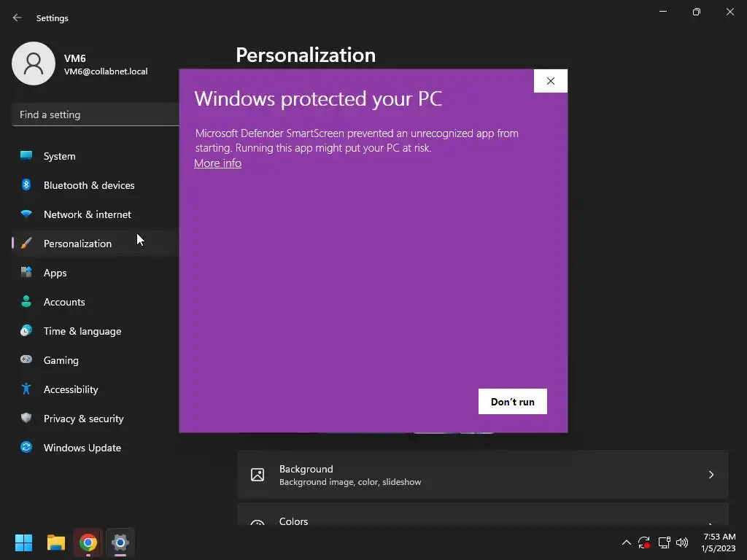The height and width of the screenshot is (560, 747).
Task: Click the Bluetooth icon in sidebar
Action: (26, 184)
